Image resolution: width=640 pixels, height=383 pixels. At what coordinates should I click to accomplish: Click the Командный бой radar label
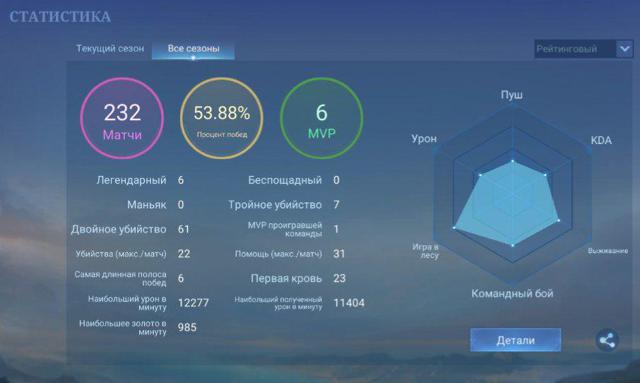tap(512, 294)
